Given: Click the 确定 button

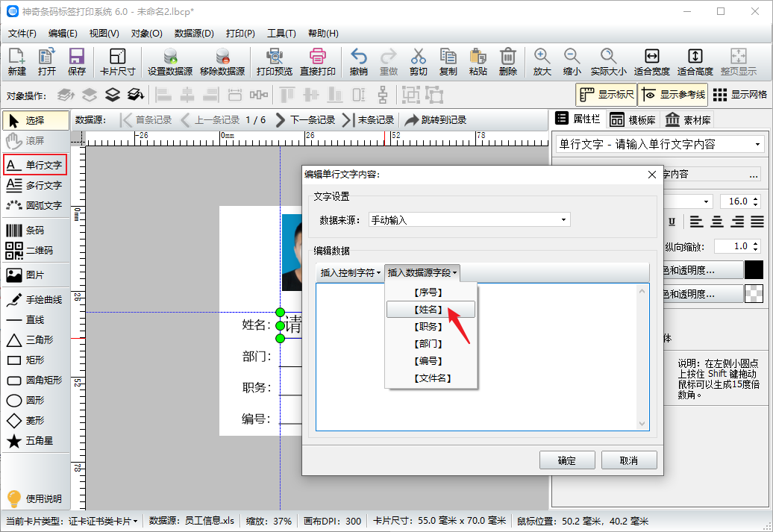Looking at the screenshot, I should point(567,460).
